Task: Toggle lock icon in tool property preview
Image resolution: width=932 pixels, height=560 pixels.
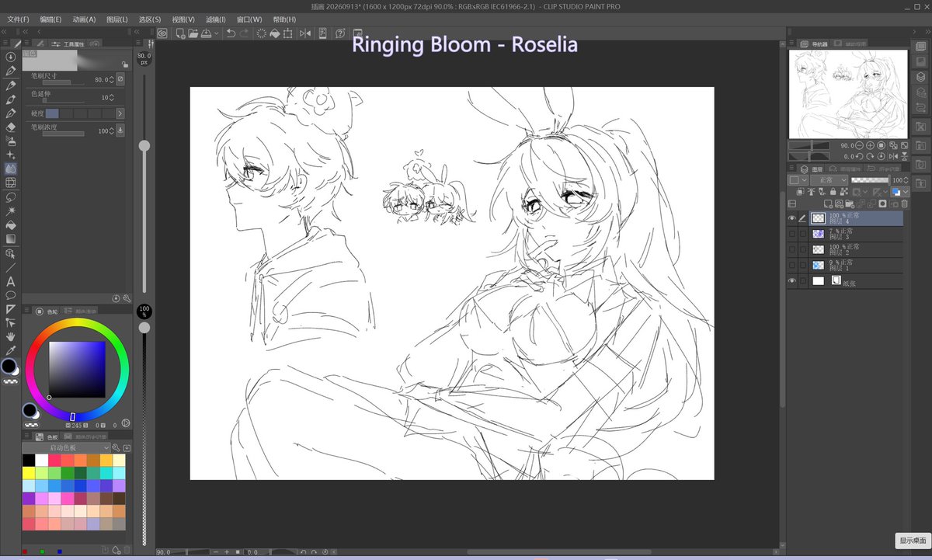Action: pos(124,64)
